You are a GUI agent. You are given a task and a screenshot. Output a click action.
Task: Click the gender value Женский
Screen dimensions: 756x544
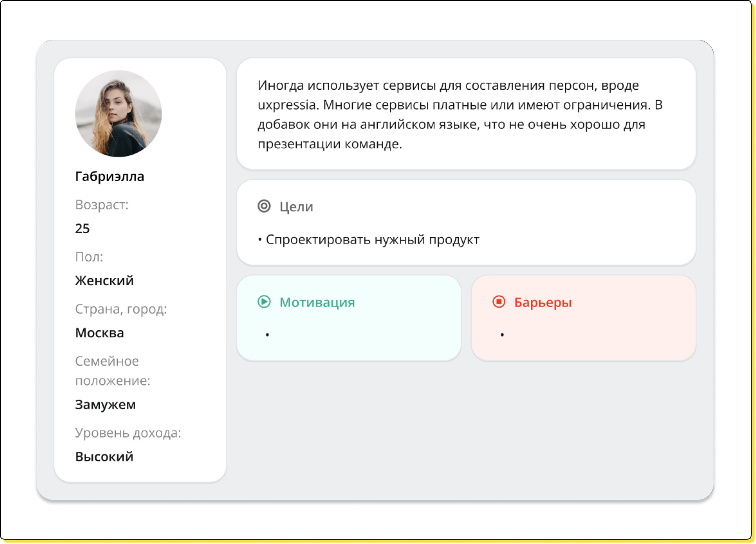click(x=105, y=281)
